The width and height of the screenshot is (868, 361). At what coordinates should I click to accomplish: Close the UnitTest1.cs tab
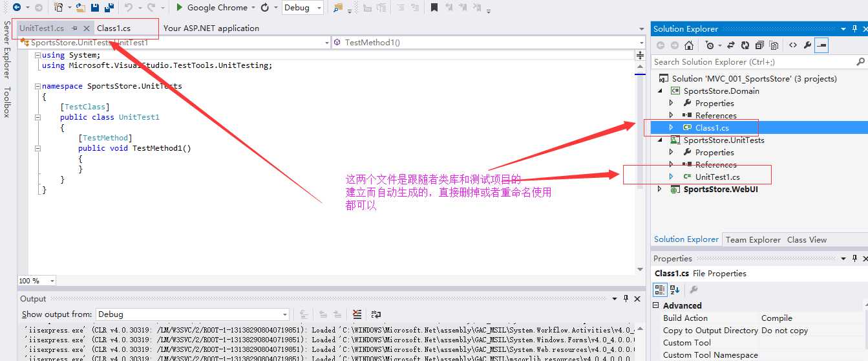[x=87, y=28]
